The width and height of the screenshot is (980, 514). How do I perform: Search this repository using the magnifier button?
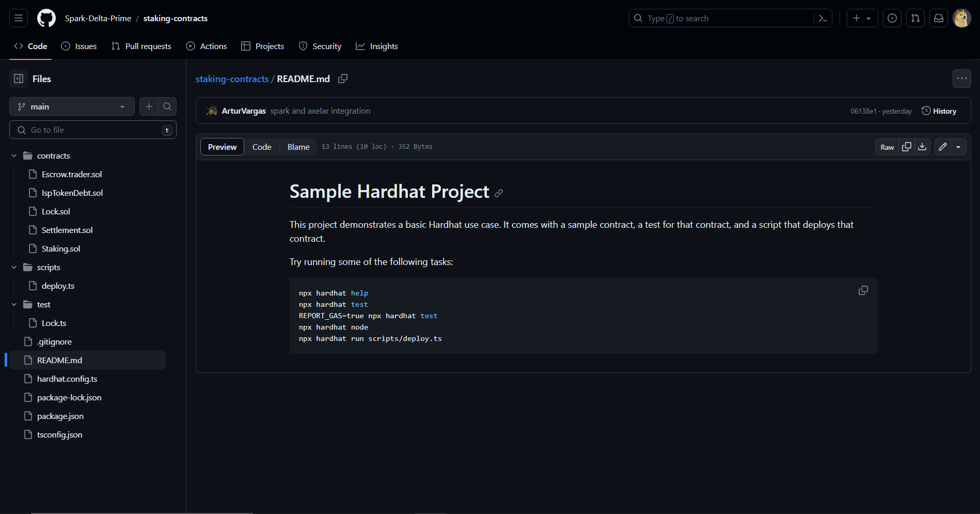[x=167, y=106]
